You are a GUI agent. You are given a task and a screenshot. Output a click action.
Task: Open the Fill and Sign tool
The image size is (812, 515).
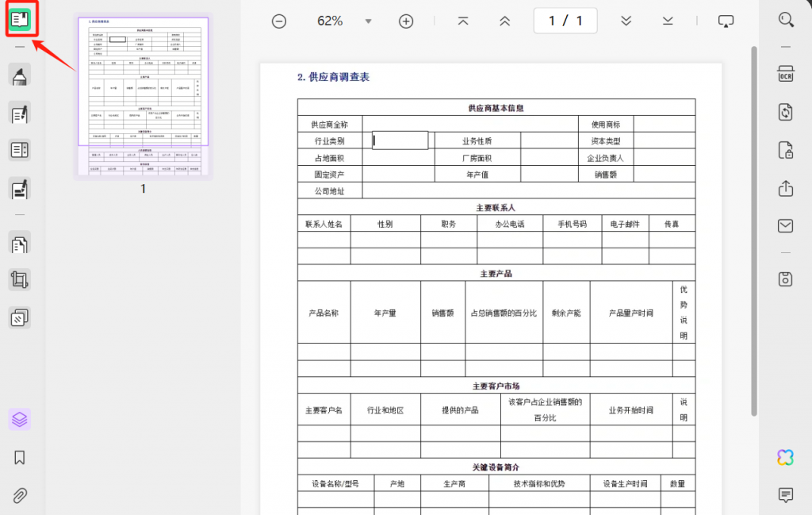coord(20,189)
